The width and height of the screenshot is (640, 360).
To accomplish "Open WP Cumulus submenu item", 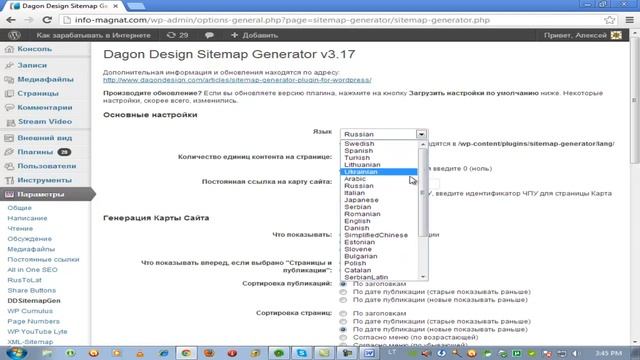I will coord(30,311).
